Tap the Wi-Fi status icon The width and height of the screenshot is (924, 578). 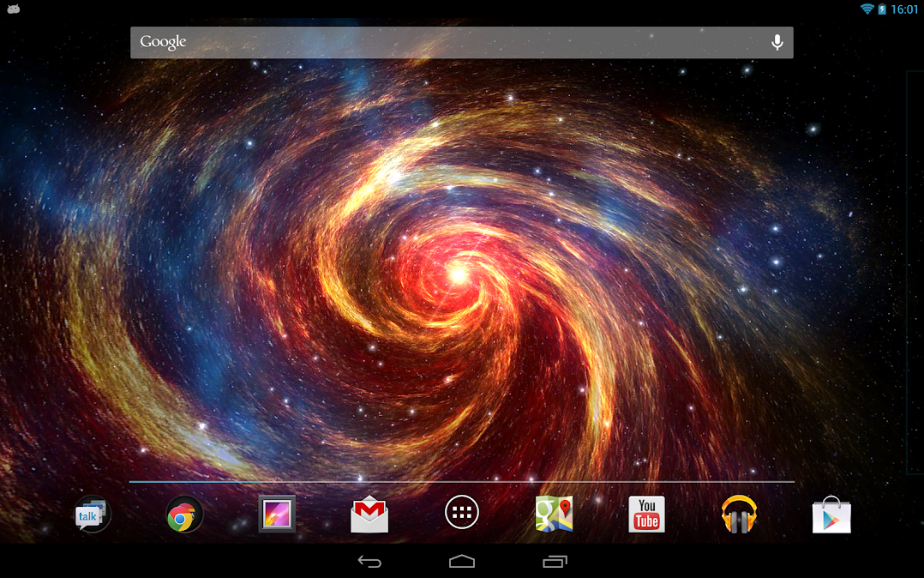click(x=867, y=9)
